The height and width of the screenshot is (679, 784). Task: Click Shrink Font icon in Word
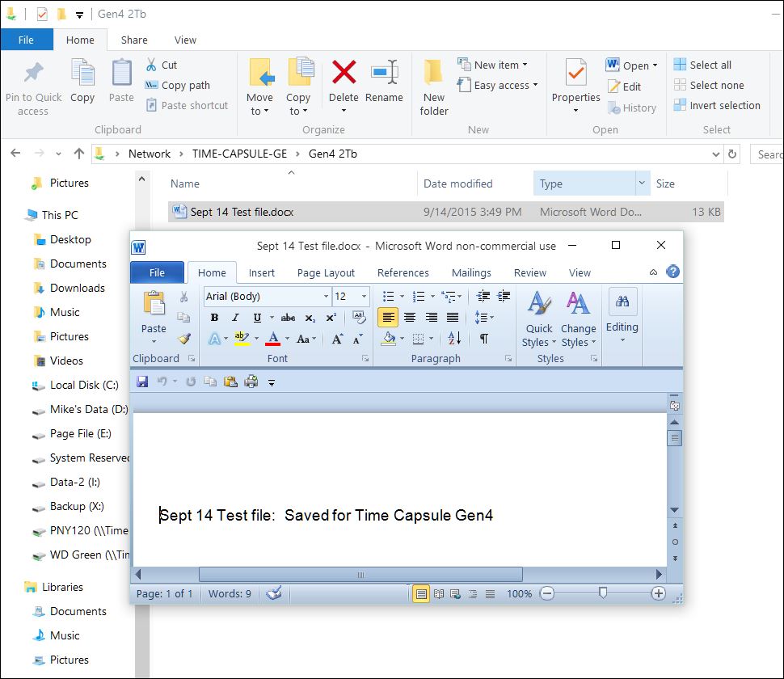357,339
